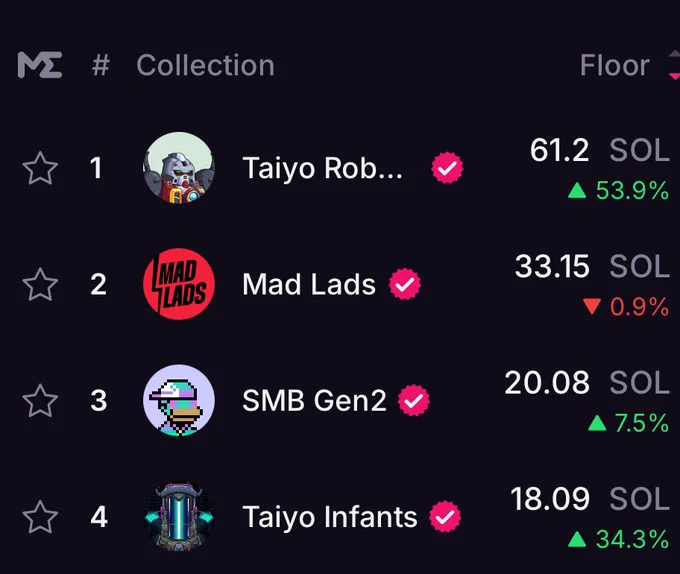Select the Collection column header

(206, 65)
